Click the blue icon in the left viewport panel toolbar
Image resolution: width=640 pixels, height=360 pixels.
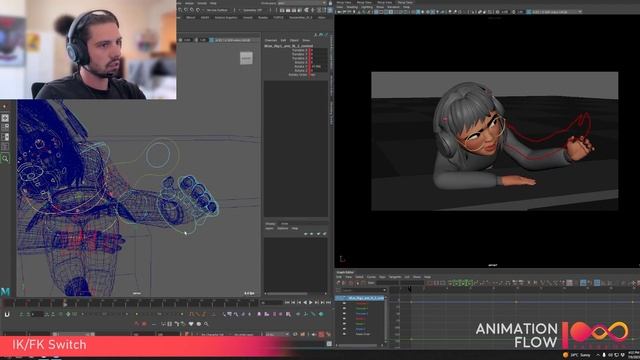pos(211,40)
